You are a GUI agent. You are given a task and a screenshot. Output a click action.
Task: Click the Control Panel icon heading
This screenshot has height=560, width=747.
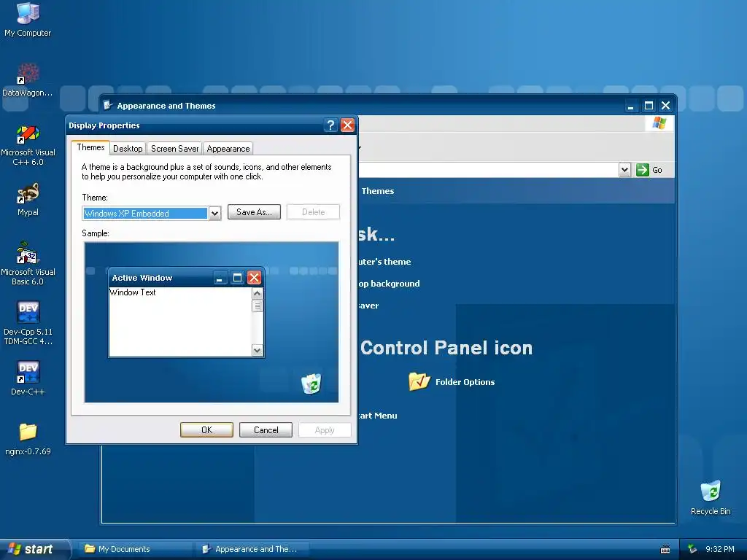pos(446,348)
